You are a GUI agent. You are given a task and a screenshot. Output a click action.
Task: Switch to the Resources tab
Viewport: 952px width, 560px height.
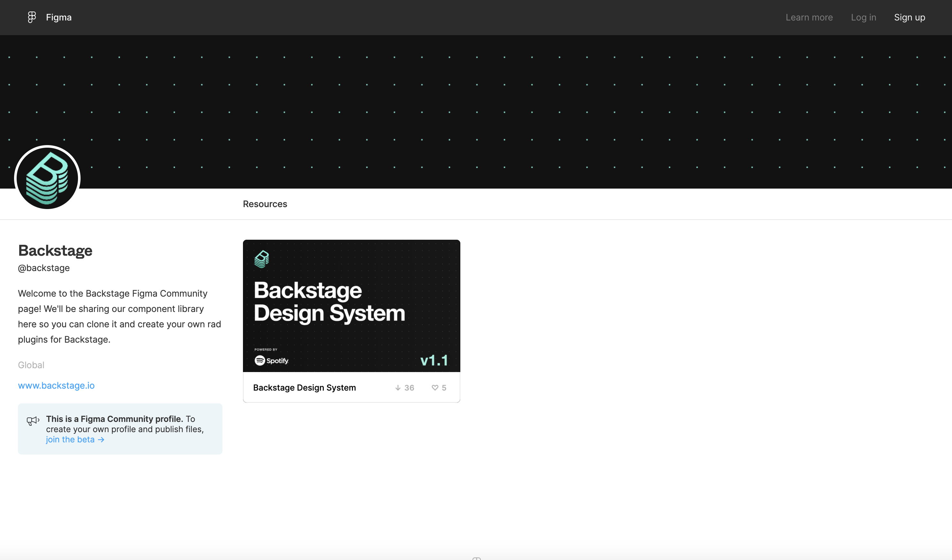pyautogui.click(x=265, y=204)
